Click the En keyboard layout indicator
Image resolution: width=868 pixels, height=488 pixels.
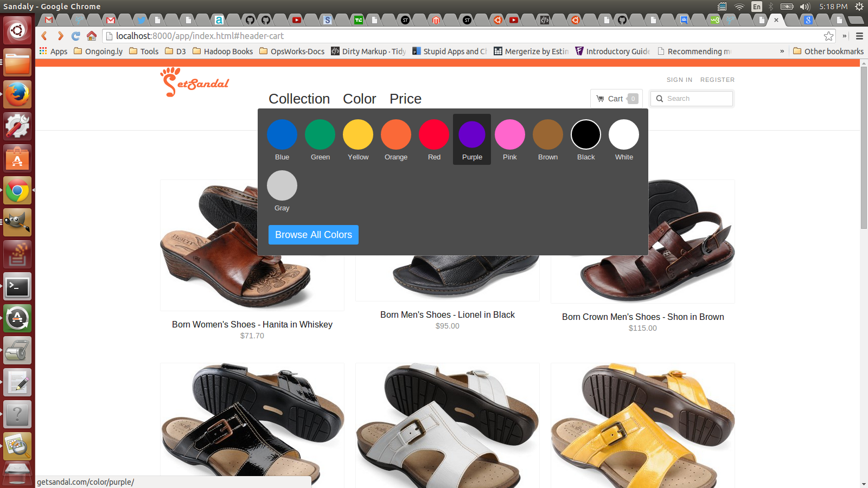coord(757,7)
